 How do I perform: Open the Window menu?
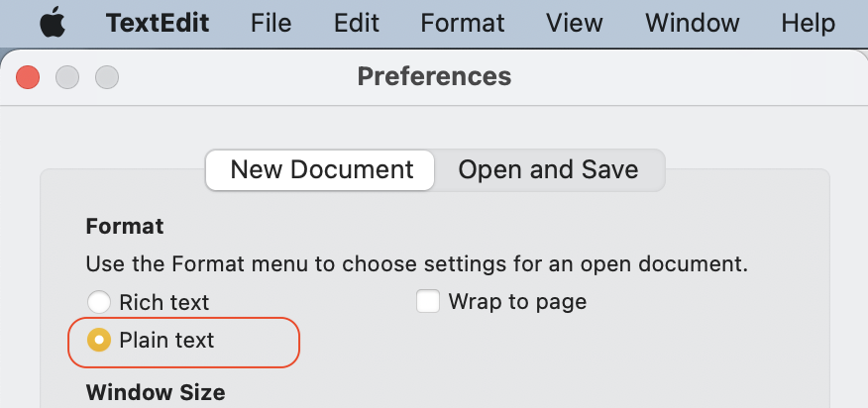(x=693, y=23)
